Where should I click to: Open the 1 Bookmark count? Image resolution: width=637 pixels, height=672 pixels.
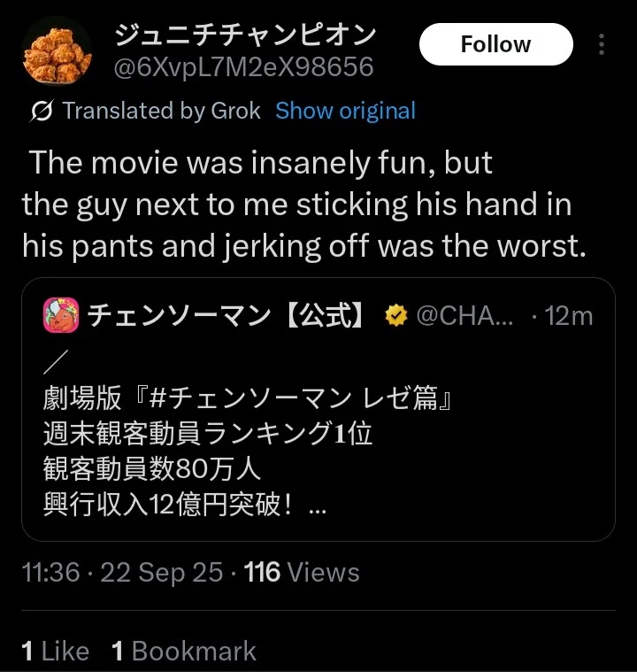point(183,652)
